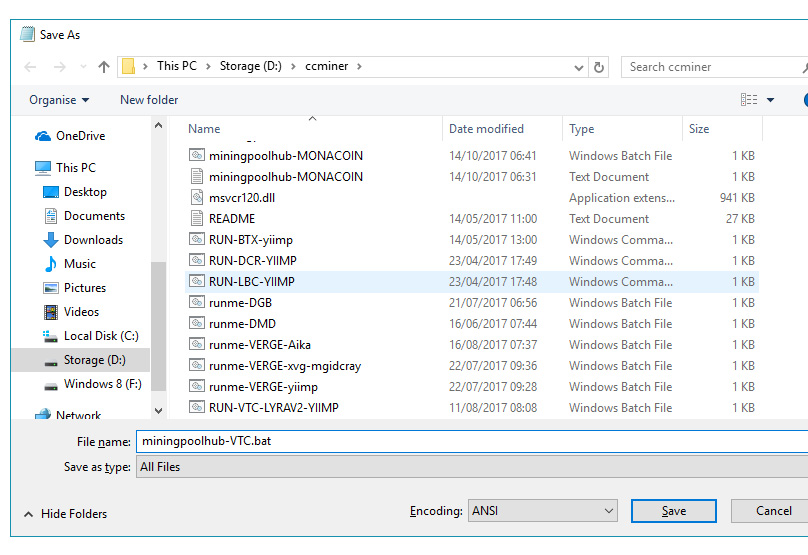Sort by Date modified column

486,129
